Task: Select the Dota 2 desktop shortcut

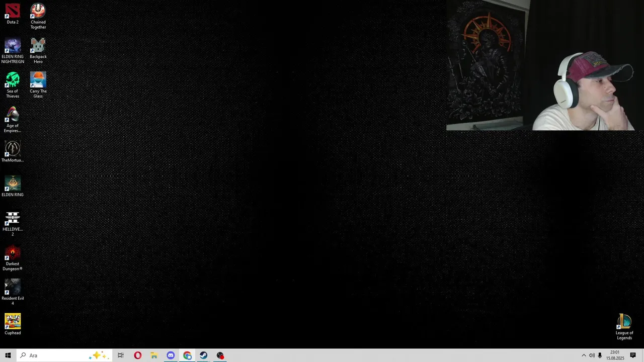Action: [13, 14]
